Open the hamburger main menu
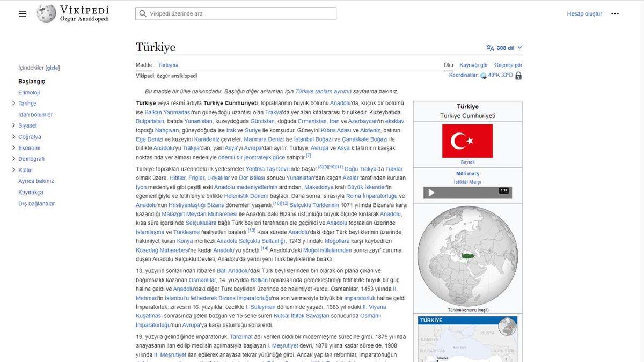The width and height of the screenshot is (644, 362). click(x=23, y=14)
